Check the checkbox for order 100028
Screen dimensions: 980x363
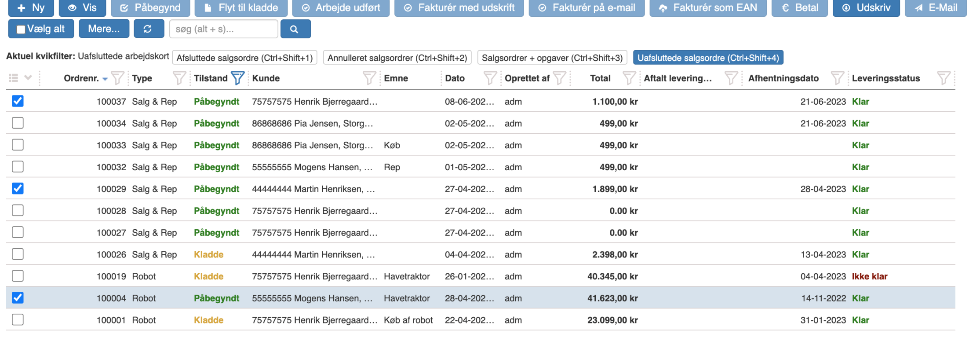pyautogui.click(x=18, y=210)
